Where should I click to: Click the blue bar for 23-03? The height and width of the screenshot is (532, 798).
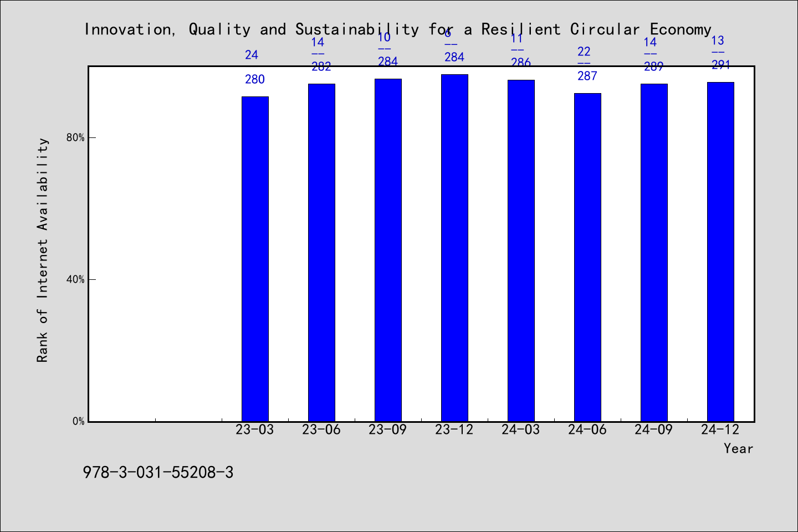coord(255,259)
